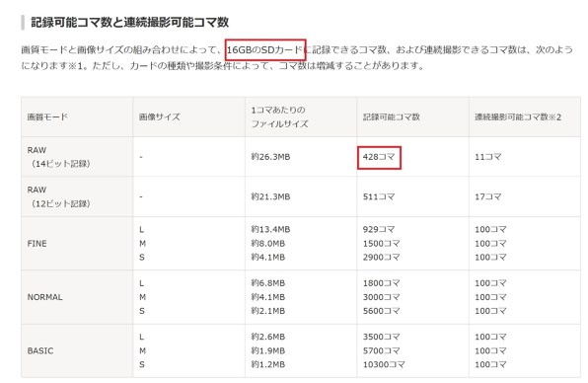Click size M in the NORMAL row

tap(142, 297)
